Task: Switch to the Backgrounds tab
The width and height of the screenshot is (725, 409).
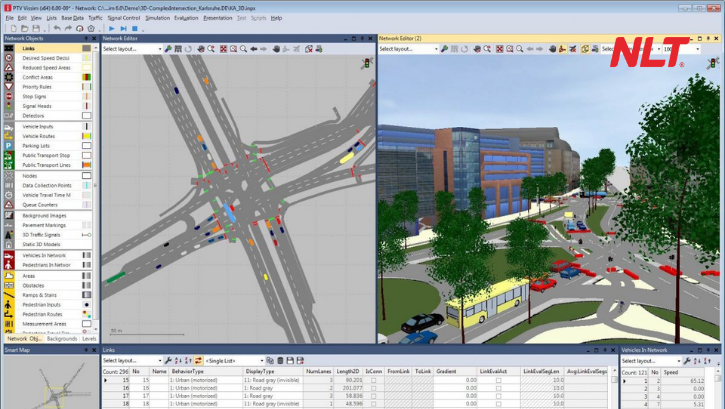Action: pos(62,339)
